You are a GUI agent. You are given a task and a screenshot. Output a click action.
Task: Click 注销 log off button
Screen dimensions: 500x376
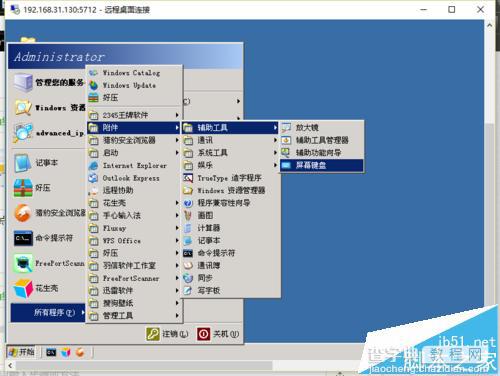167,334
